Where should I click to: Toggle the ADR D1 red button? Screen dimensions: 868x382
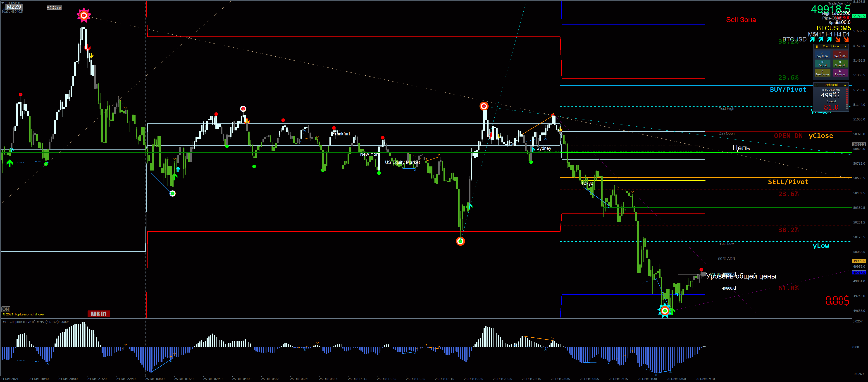coord(99,314)
